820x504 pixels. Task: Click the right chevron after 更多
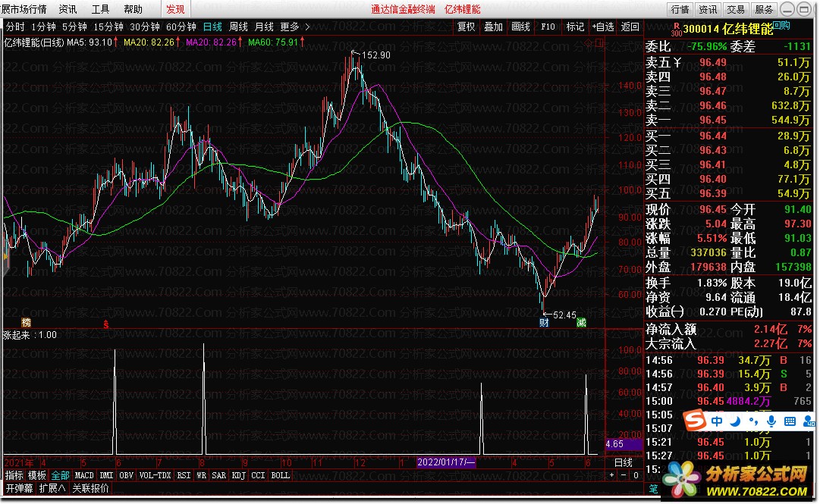[307, 27]
